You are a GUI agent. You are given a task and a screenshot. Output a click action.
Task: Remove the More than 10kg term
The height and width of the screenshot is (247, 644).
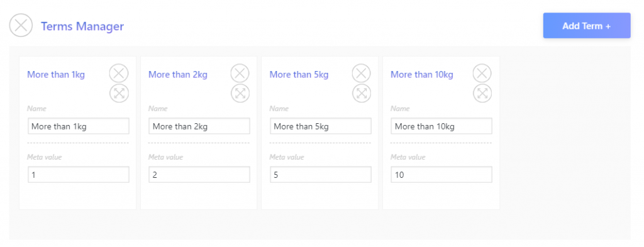pyautogui.click(x=482, y=74)
